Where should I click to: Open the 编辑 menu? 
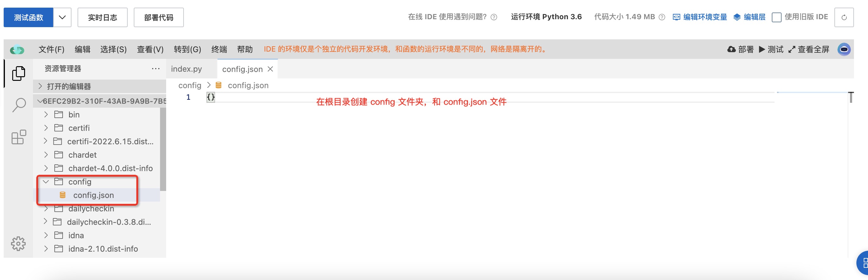tap(82, 49)
